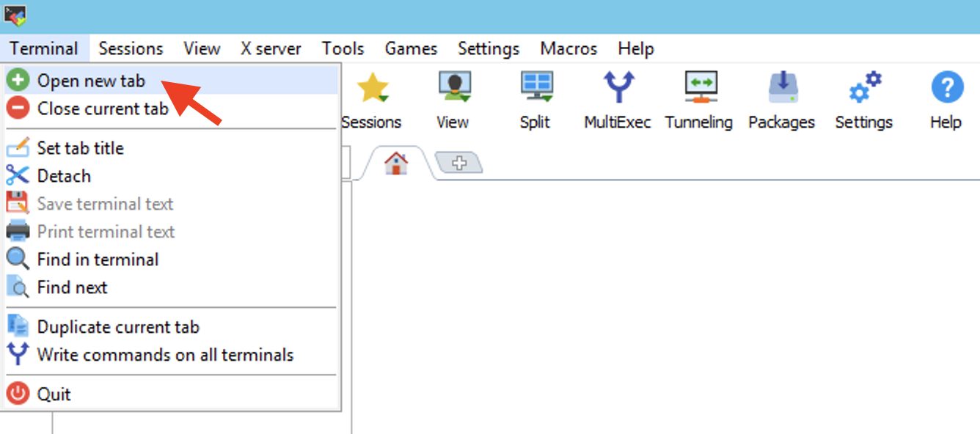980x434 pixels.
Task: Click the Sessions star icon in toolbar
Action: 372,89
